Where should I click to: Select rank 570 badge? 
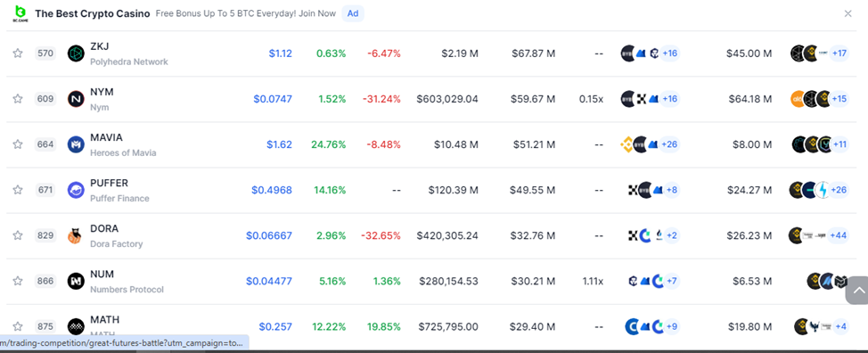(x=45, y=53)
